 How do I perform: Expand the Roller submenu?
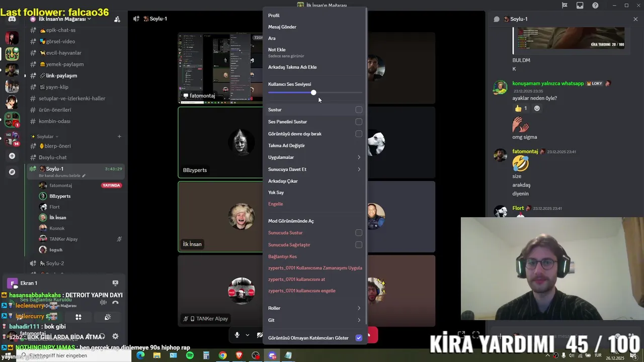[x=314, y=308]
